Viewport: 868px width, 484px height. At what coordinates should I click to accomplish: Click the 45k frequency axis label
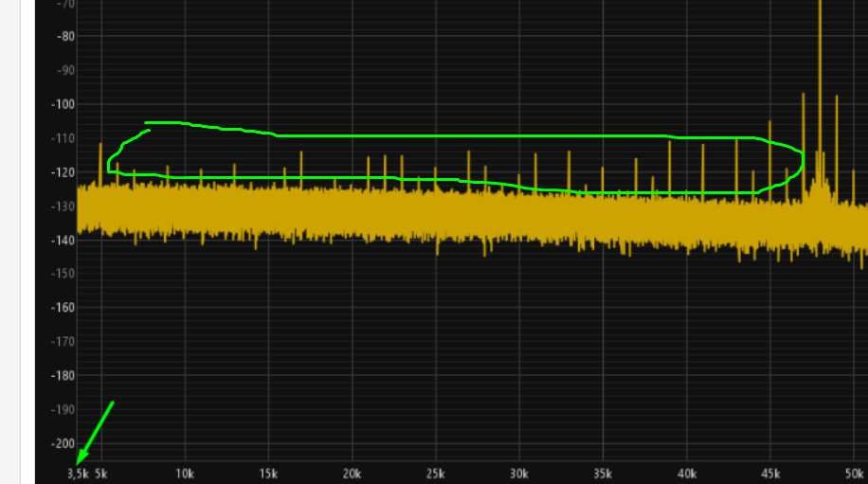tap(770, 474)
